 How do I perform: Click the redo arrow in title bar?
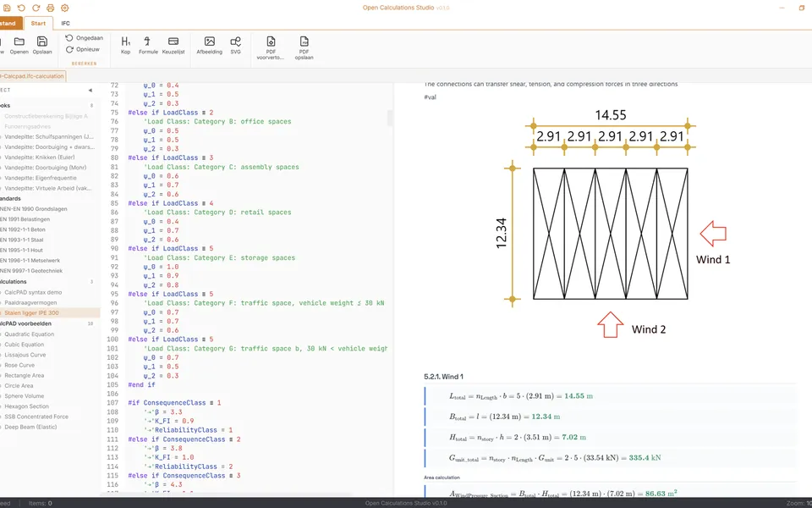click(36, 8)
